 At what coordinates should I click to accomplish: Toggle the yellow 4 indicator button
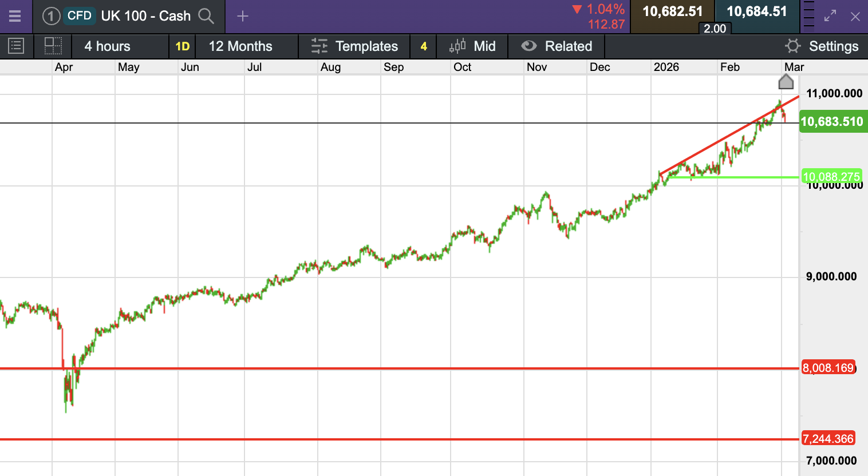424,46
